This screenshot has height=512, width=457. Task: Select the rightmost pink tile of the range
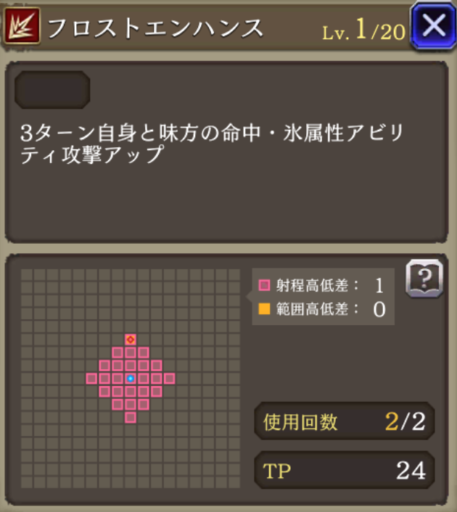point(169,378)
